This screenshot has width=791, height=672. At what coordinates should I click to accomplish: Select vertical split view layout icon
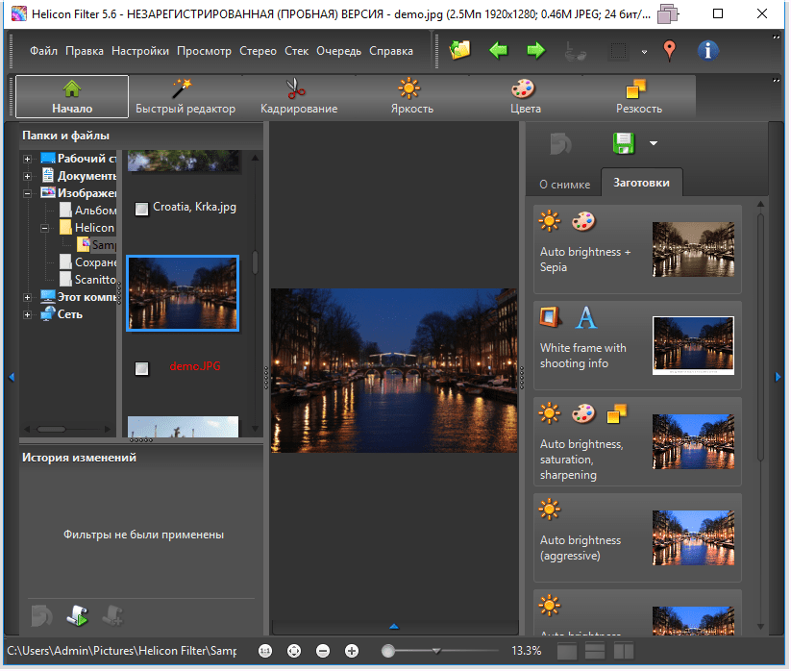[624, 651]
